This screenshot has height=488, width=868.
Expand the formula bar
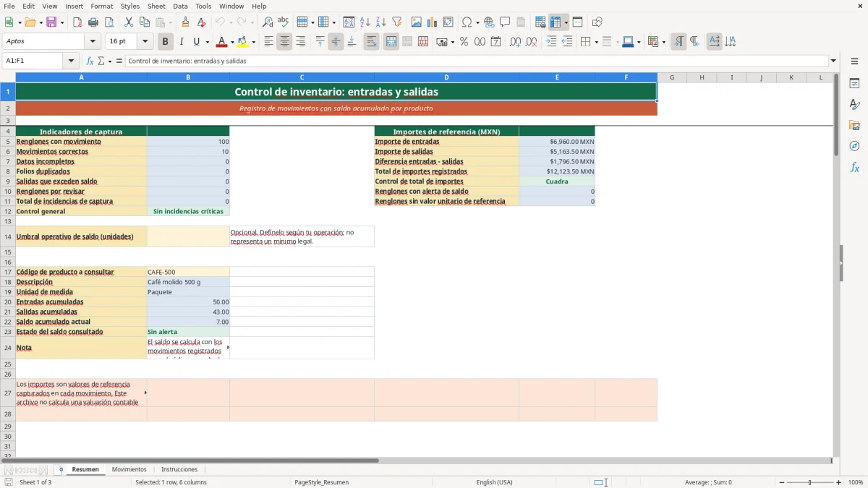833,61
